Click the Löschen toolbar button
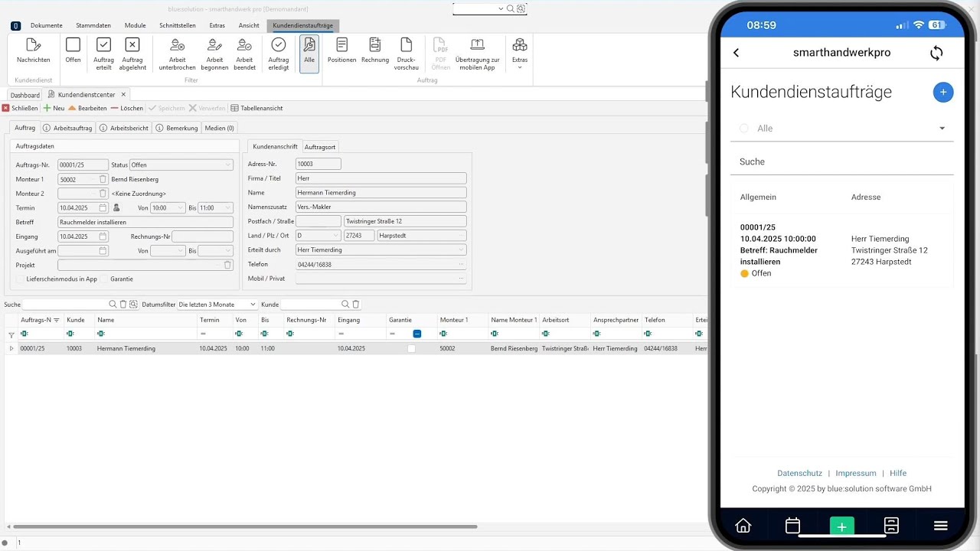 point(127,109)
